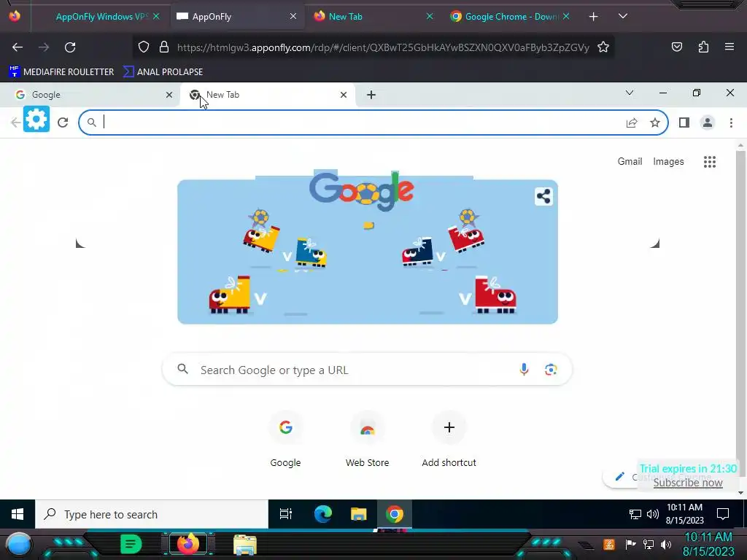The width and height of the screenshot is (747, 560).
Task: Open Google shortcut tile
Action: [285, 440]
